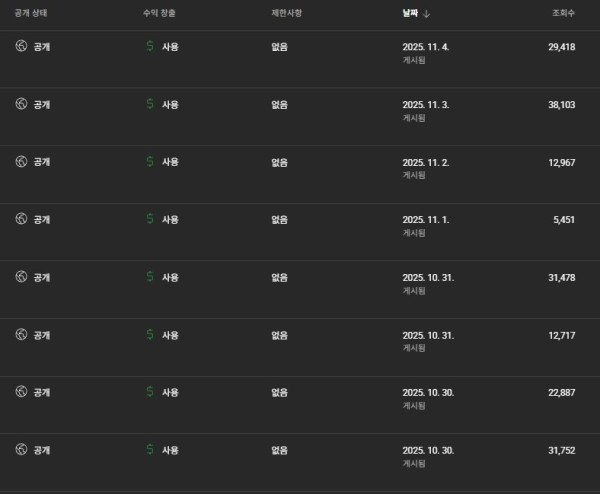This screenshot has width=600, height=494.
Task: Click the globe icon in the 22,887-view row
Action: point(21,392)
